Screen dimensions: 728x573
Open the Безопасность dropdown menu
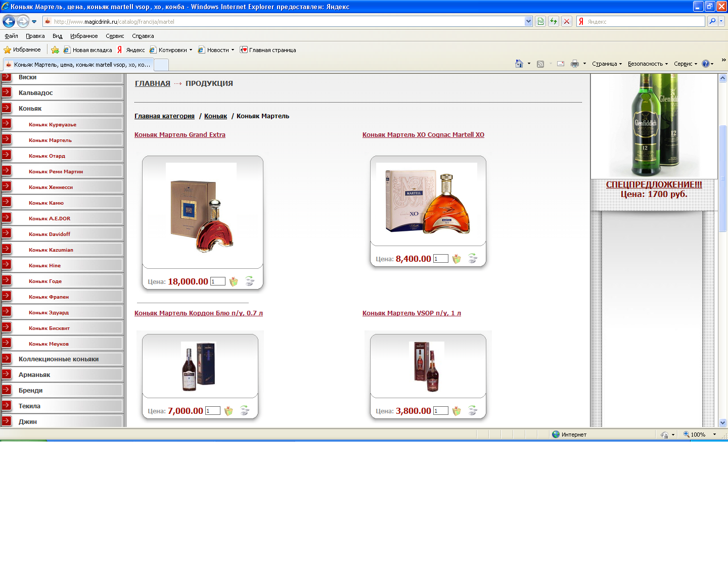click(648, 64)
